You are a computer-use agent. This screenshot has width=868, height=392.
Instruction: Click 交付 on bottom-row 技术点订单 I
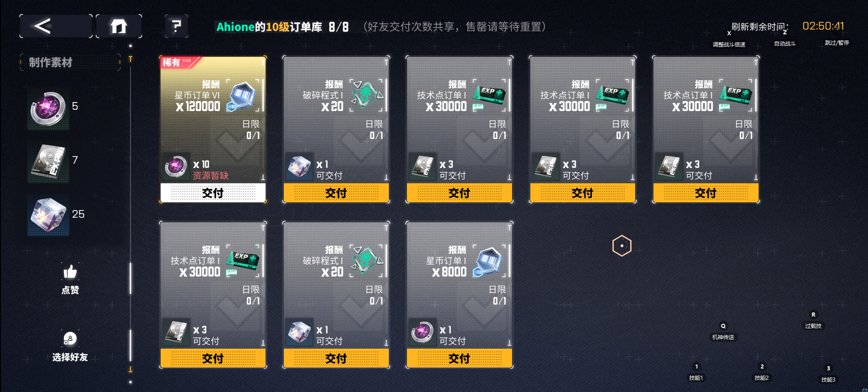(x=213, y=358)
